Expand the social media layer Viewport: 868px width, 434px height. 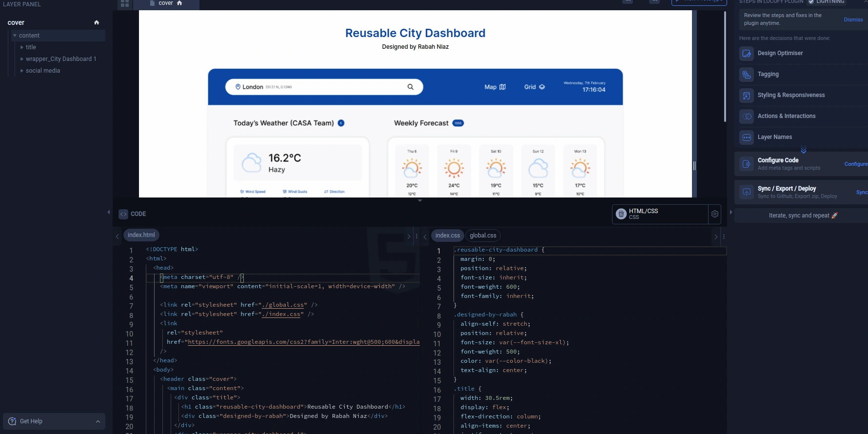[x=22, y=71]
